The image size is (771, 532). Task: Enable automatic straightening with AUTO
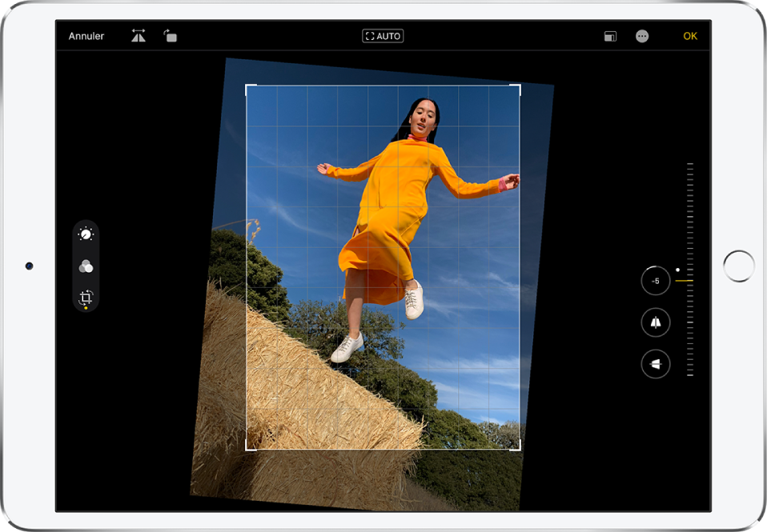[x=383, y=36]
